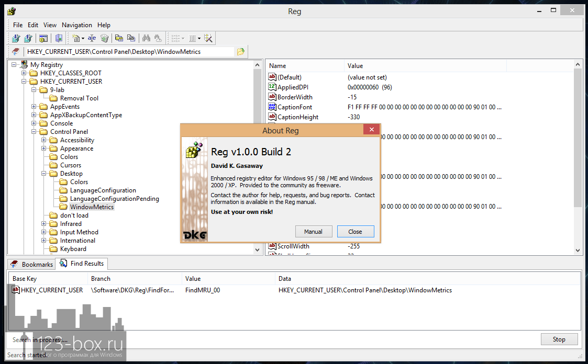Stop the search with Stop button
The image size is (588, 364).
pos(559,339)
